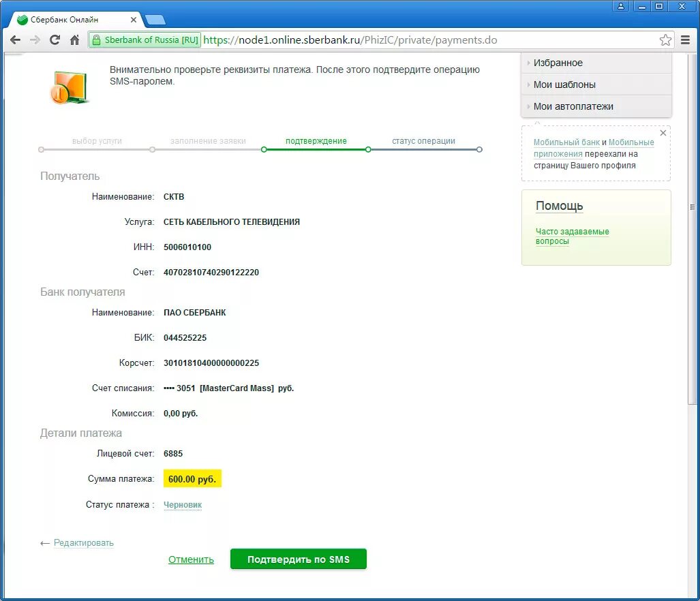Select the Лицевой счет value 6885

[x=173, y=454]
